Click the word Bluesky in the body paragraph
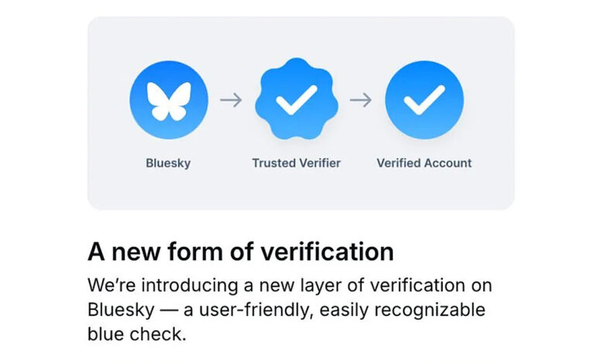Viewport: 604px width, 364px height. (121, 310)
